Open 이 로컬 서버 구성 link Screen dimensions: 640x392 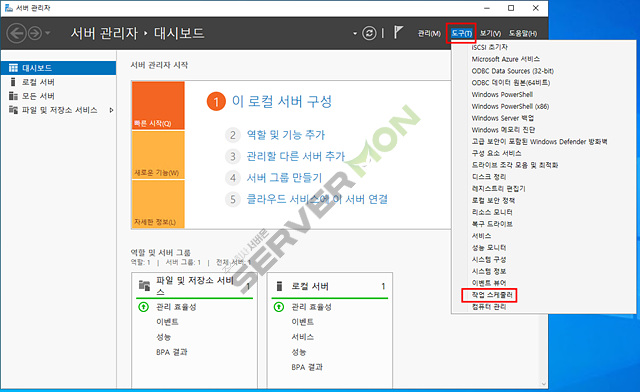[282, 101]
